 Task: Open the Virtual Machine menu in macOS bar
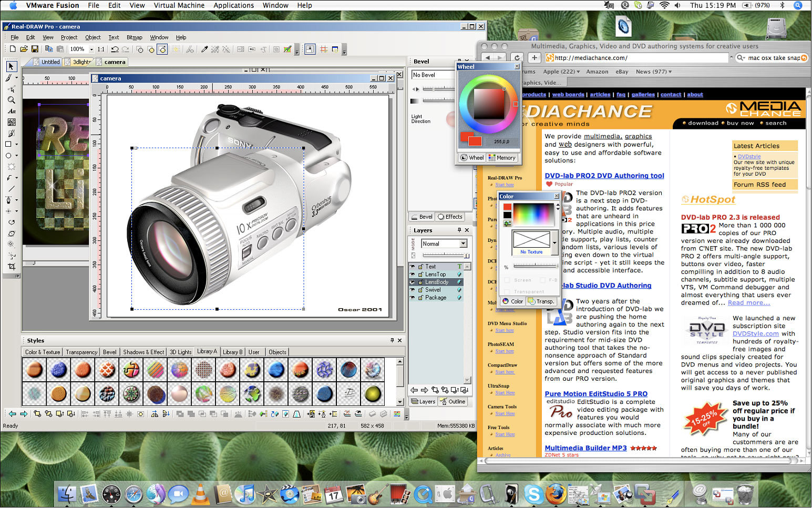pos(179,5)
